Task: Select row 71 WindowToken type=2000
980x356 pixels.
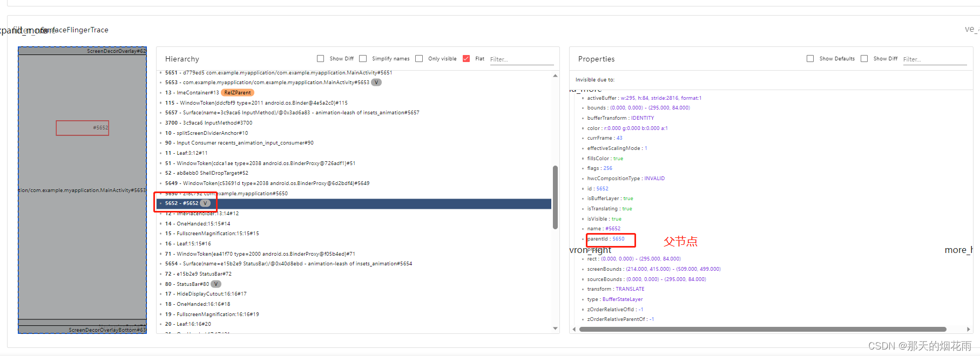Action: click(x=260, y=254)
